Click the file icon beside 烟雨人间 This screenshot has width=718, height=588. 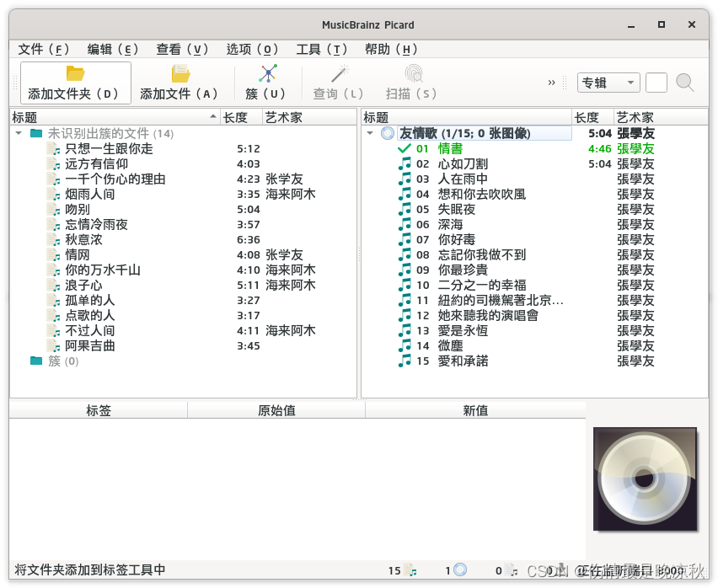54,194
